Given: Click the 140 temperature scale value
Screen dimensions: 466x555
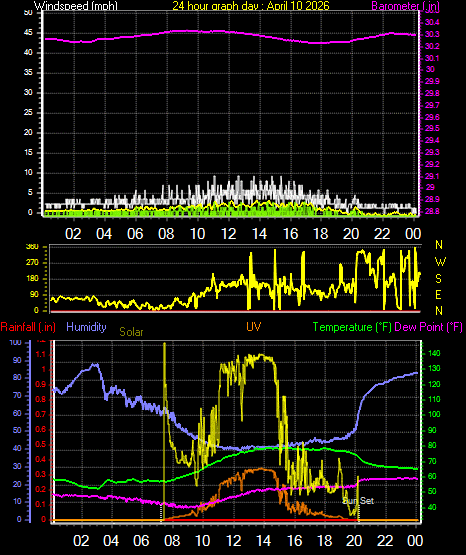Looking at the screenshot, I should click(x=434, y=353).
